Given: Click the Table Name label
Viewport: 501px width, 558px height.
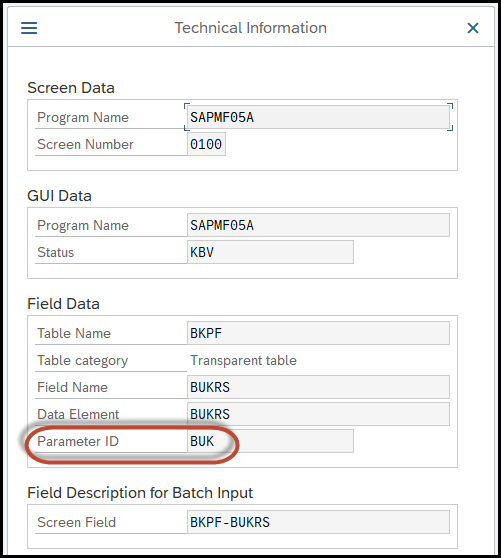Looking at the screenshot, I should [x=74, y=333].
